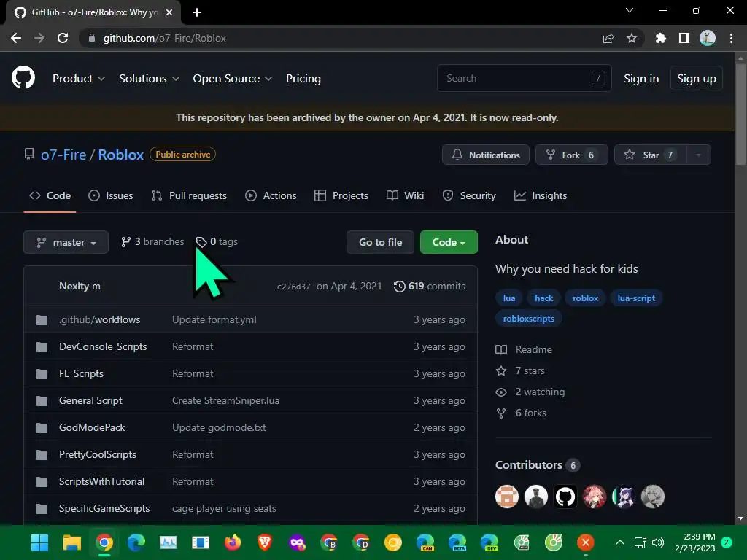Screen dimensions: 747x560
Task: Fork the repository
Action: point(571,155)
